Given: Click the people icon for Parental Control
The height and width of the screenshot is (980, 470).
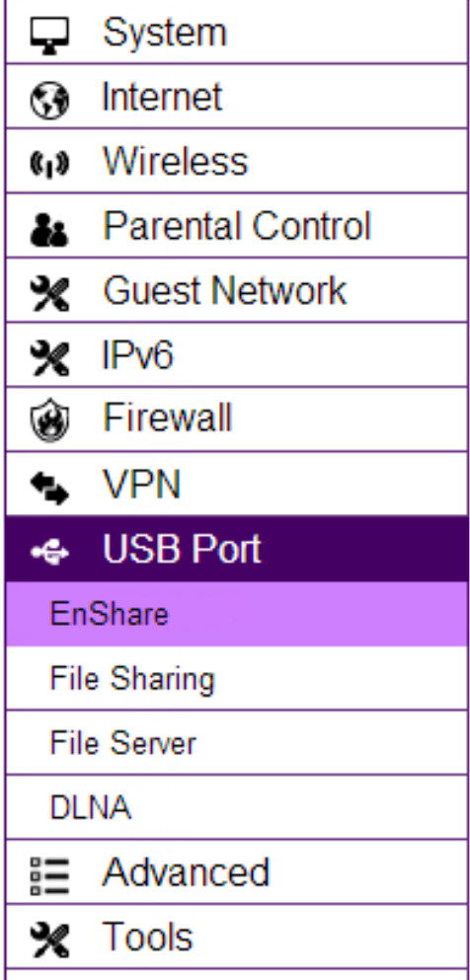Looking at the screenshot, I should (49, 231).
